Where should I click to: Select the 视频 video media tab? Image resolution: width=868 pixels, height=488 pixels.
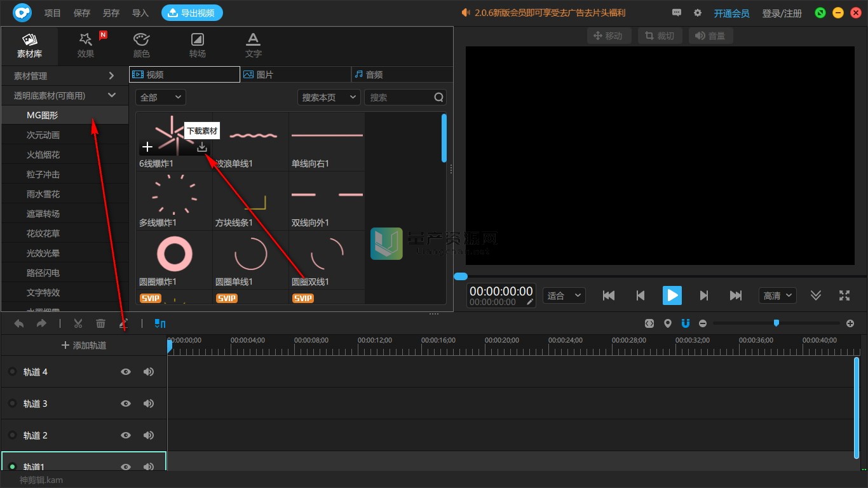tap(184, 74)
